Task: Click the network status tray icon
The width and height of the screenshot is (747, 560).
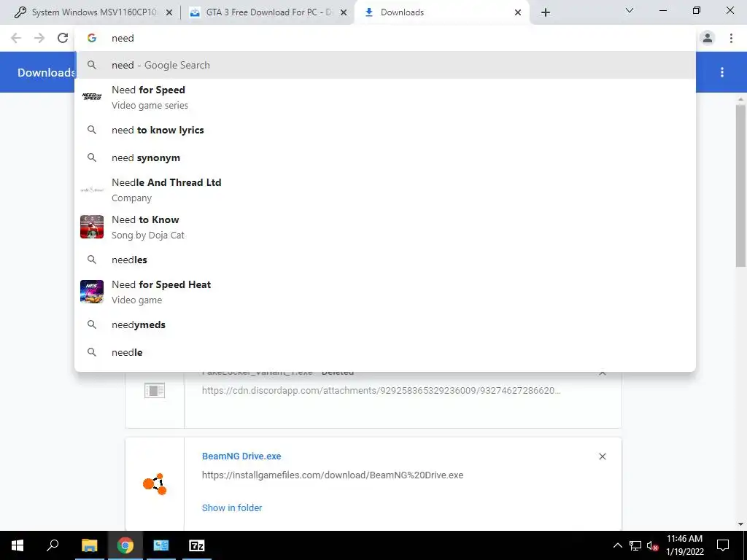Action: click(635, 545)
